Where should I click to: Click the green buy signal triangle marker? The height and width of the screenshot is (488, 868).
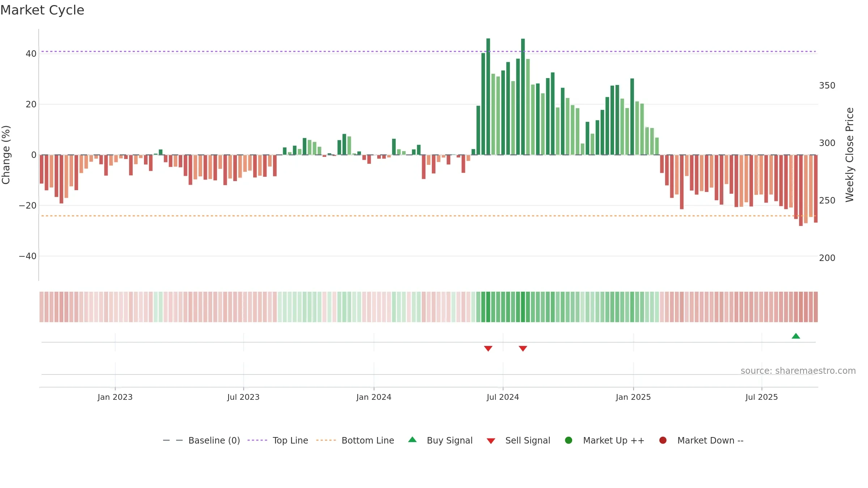click(796, 336)
